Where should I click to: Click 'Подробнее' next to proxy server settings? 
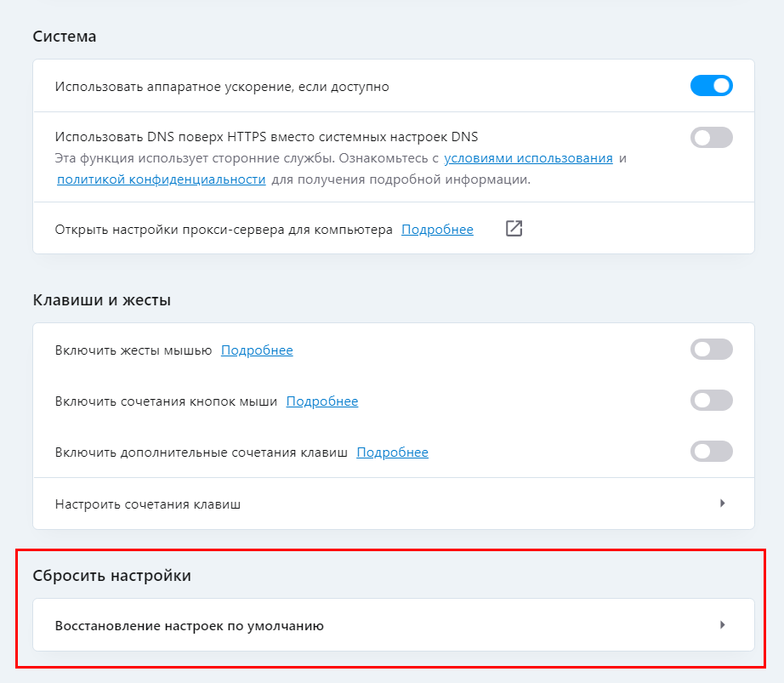(437, 230)
